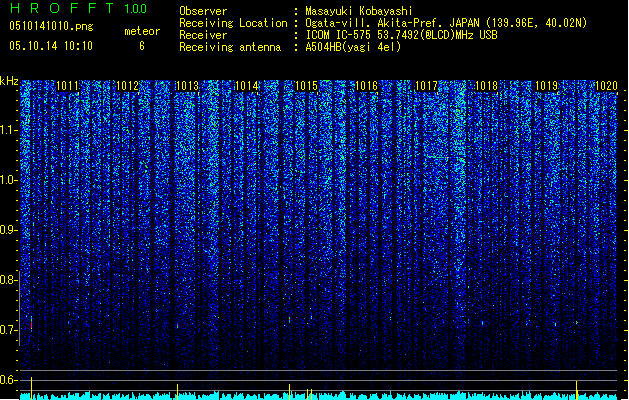Select the Ogata-vill. Akita-Pref. JAPAN location text
Viewport: 629px width, 400px height.
pyautogui.click(x=446, y=23)
